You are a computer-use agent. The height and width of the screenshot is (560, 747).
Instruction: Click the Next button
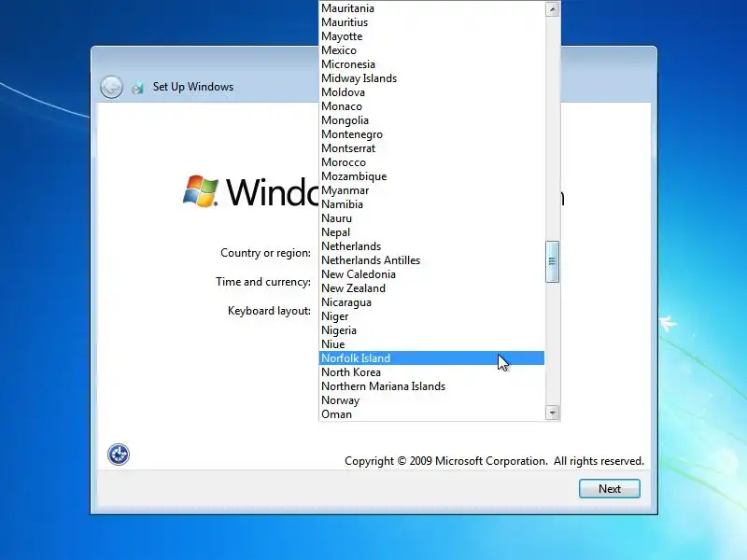(610, 488)
